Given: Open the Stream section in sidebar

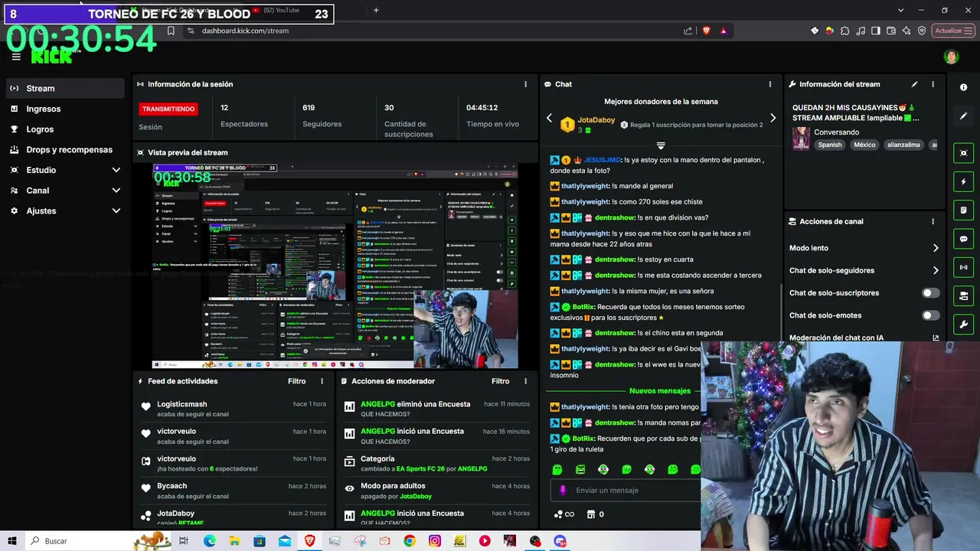Looking at the screenshot, I should [x=64, y=88].
